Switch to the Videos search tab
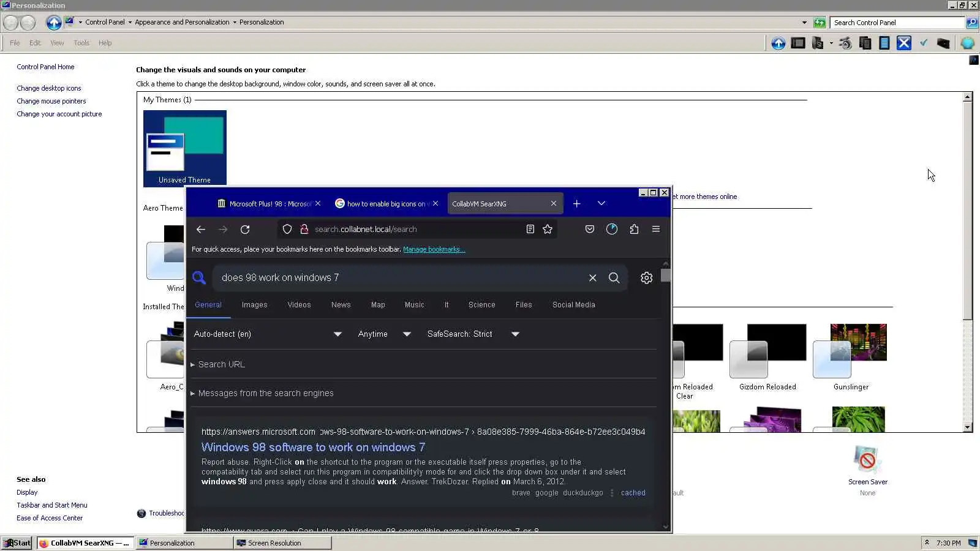This screenshot has width=980, height=551. pos(299,305)
